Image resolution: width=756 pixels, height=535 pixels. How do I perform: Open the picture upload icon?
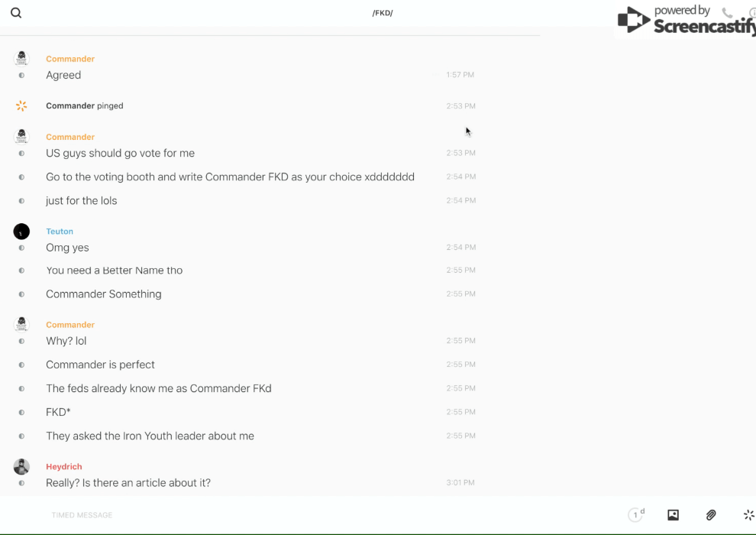point(673,515)
